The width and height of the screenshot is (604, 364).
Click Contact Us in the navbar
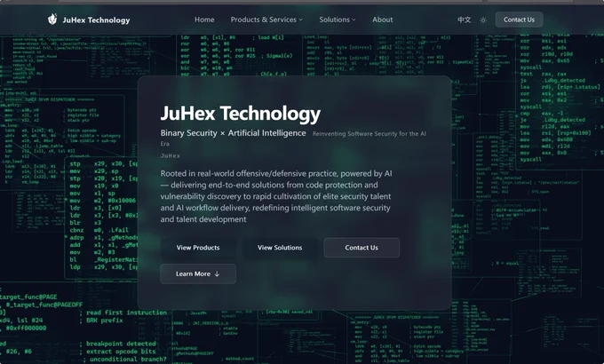click(519, 20)
